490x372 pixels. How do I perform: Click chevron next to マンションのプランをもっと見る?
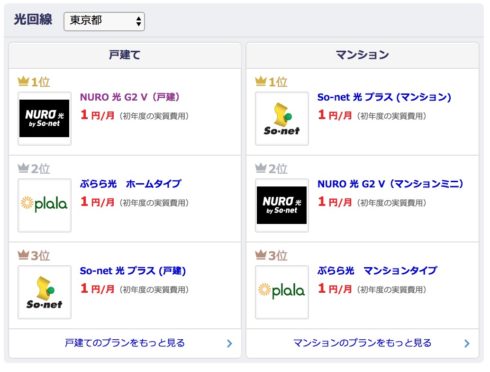(467, 344)
